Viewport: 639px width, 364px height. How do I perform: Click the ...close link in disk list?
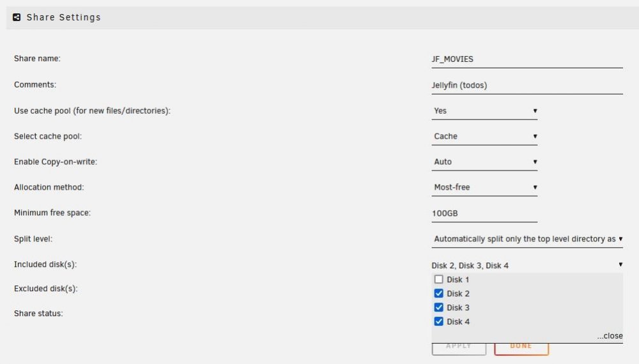(610, 336)
